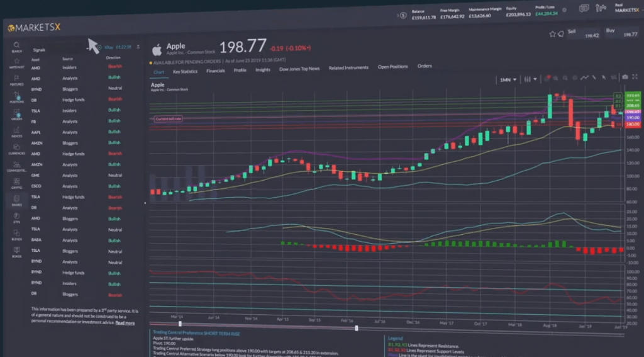Open the Related Instruments tab
This screenshot has width=644, height=357.
tap(348, 68)
